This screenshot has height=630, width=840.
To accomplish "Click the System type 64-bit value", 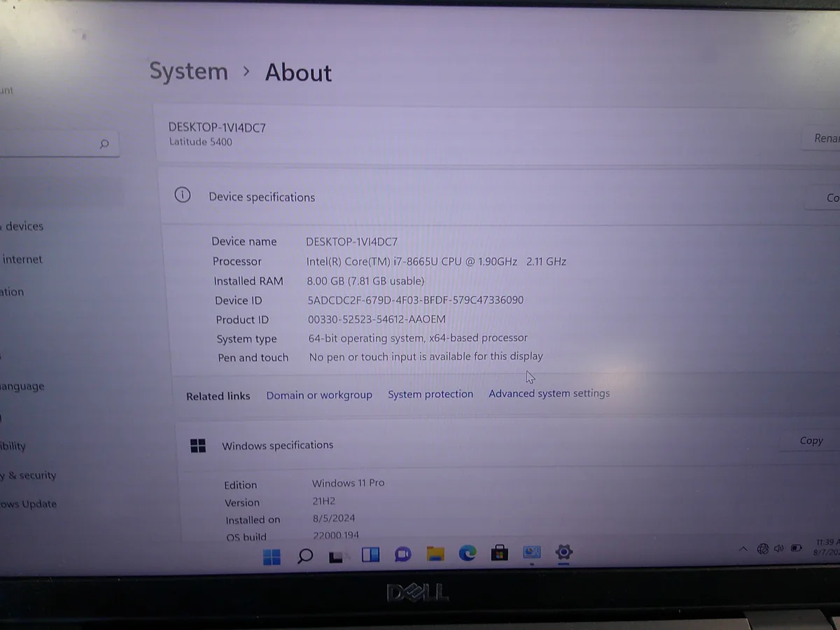I will 418,338.
